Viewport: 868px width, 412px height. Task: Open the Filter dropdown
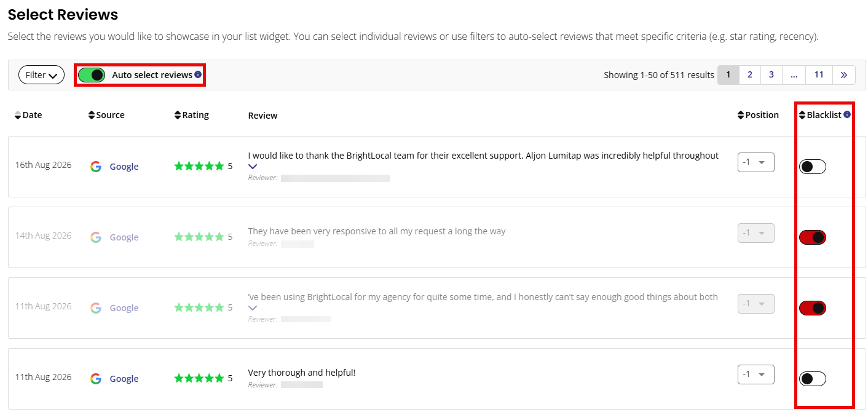tap(41, 75)
